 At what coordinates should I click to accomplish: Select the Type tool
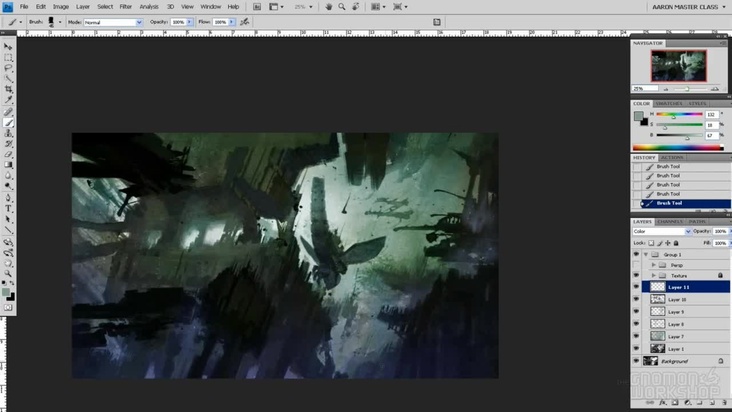[9, 209]
